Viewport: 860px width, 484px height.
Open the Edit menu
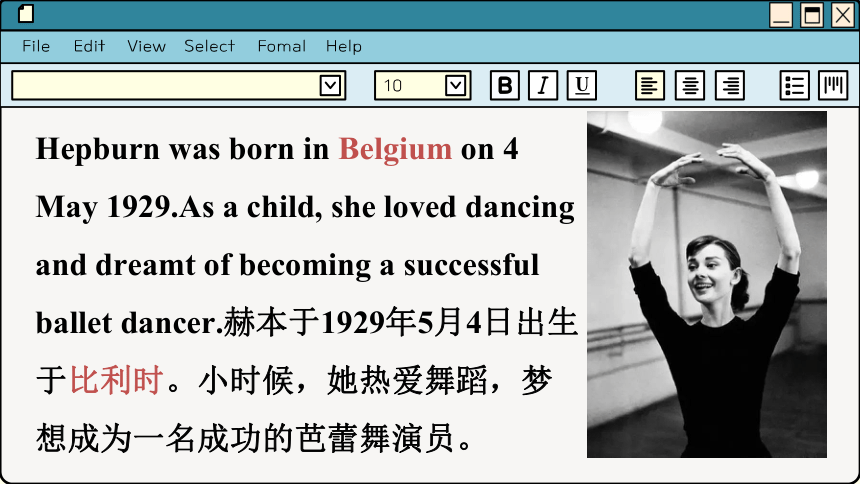[89, 46]
